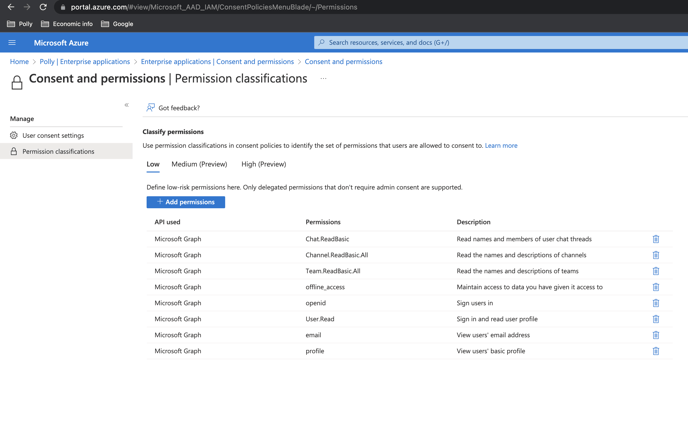
Task: Click 'Read the names and descriptions of teams'
Action: point(517,271)
